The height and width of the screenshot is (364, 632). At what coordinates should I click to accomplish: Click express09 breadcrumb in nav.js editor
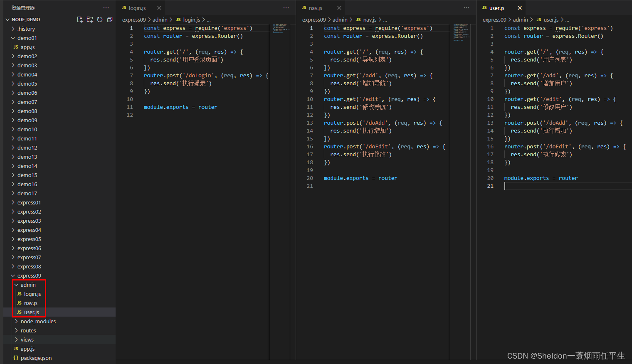[314, 20]
